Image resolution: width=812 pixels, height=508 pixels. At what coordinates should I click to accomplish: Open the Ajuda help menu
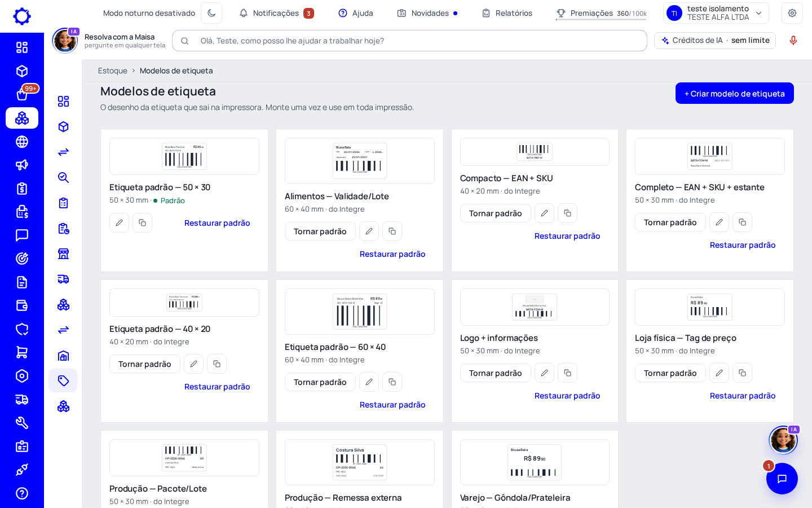[x=355, y=13]
